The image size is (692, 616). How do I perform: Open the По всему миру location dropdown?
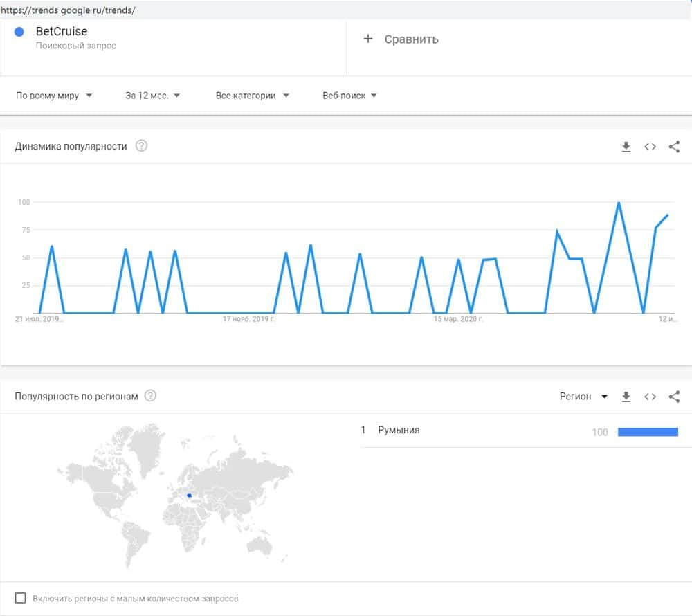(54, 96)
